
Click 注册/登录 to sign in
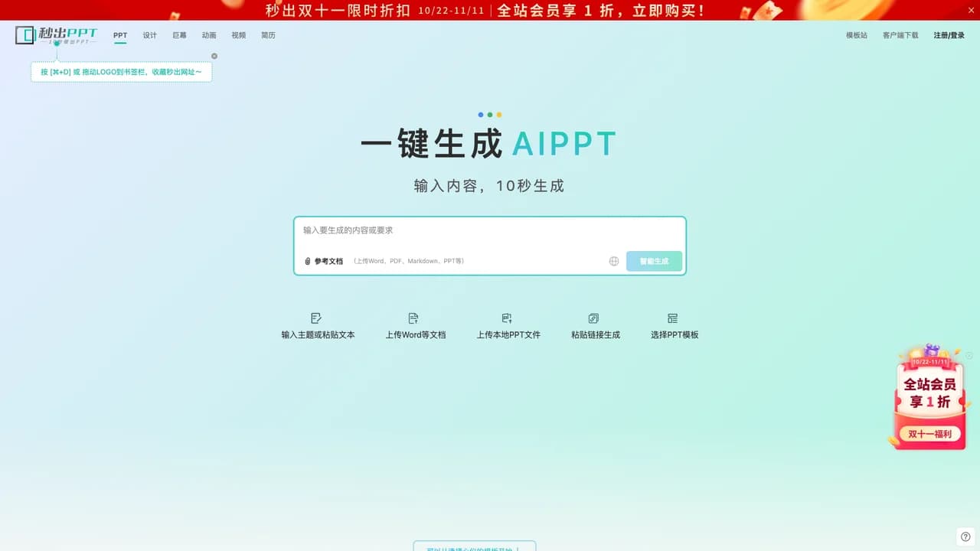(x=949, y=35)
